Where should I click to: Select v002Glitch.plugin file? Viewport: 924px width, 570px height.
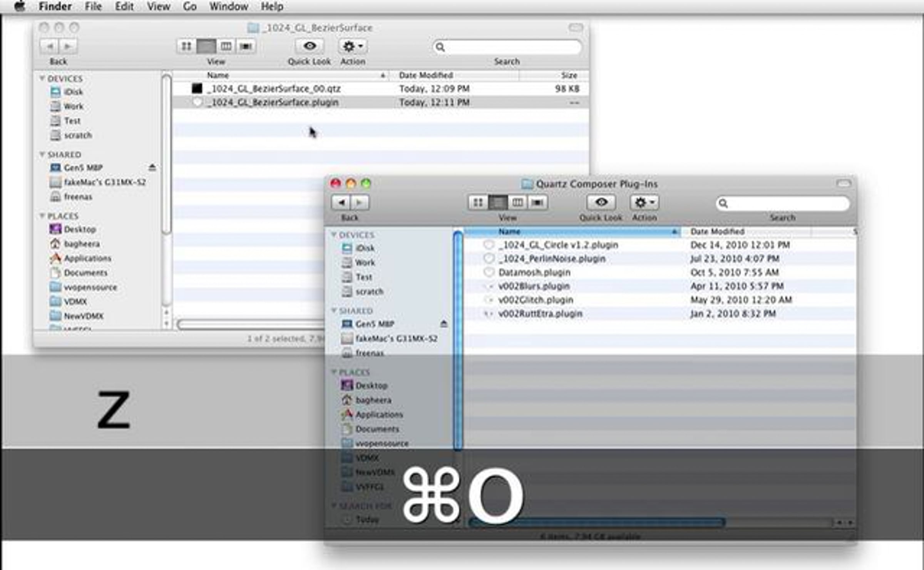[660, 300]
